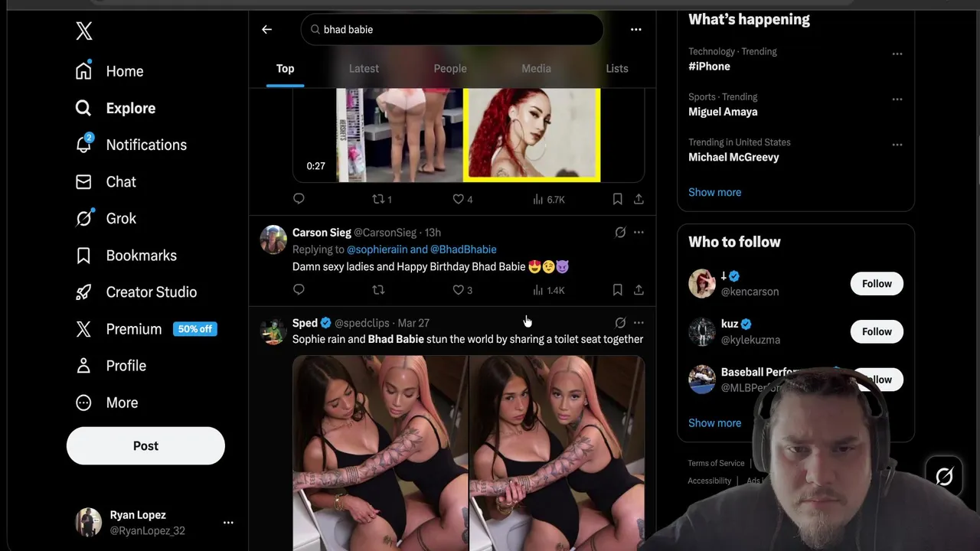
Task: Open Carson Sieg's profile avatar
Action: [273, 240]
